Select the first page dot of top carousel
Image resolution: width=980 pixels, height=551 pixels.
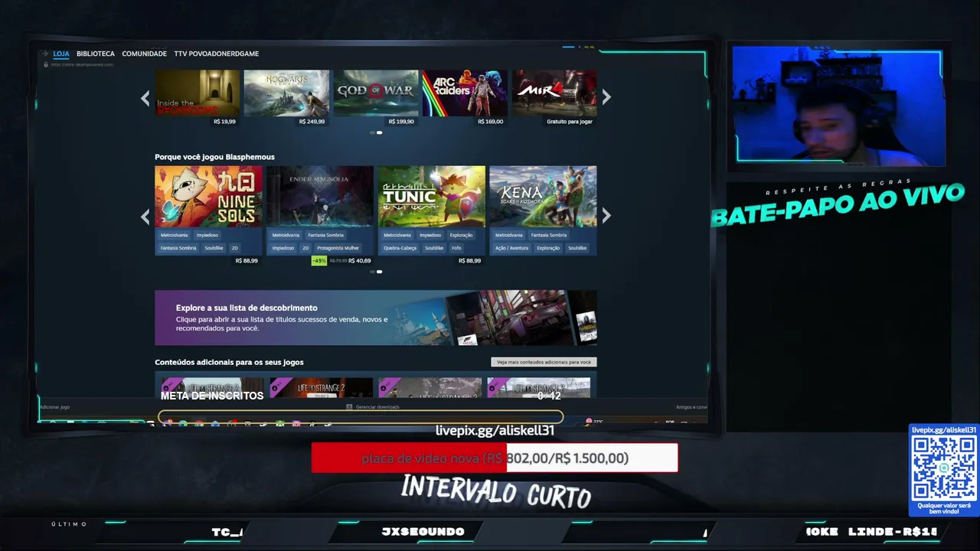(372, 132)
